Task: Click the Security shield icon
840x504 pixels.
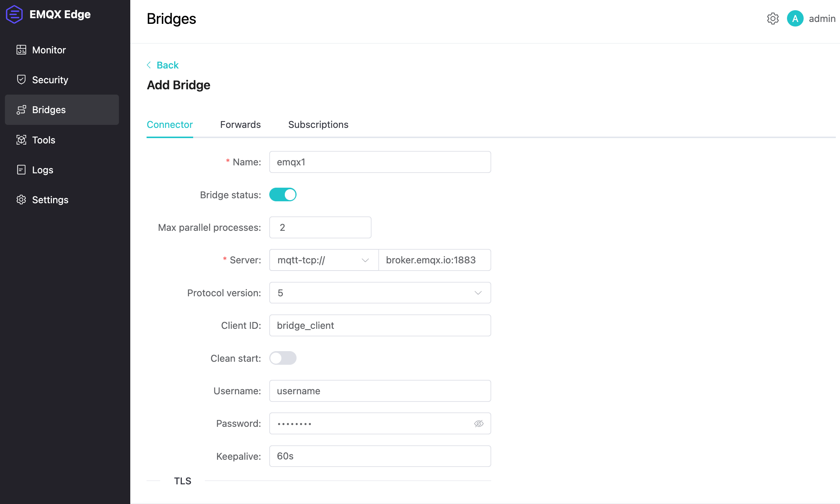Action: [x=21, y=80]
